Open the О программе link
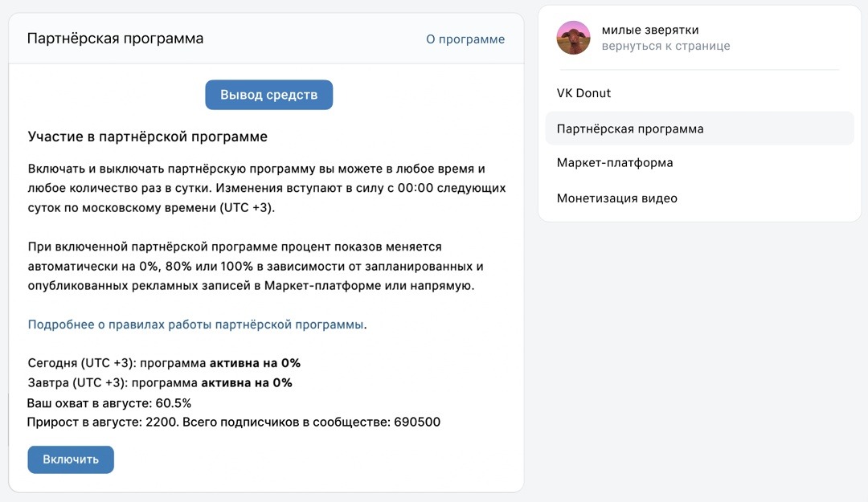This screenshot has width=868, height=502. pyautogui.click(x=466, y=39)
